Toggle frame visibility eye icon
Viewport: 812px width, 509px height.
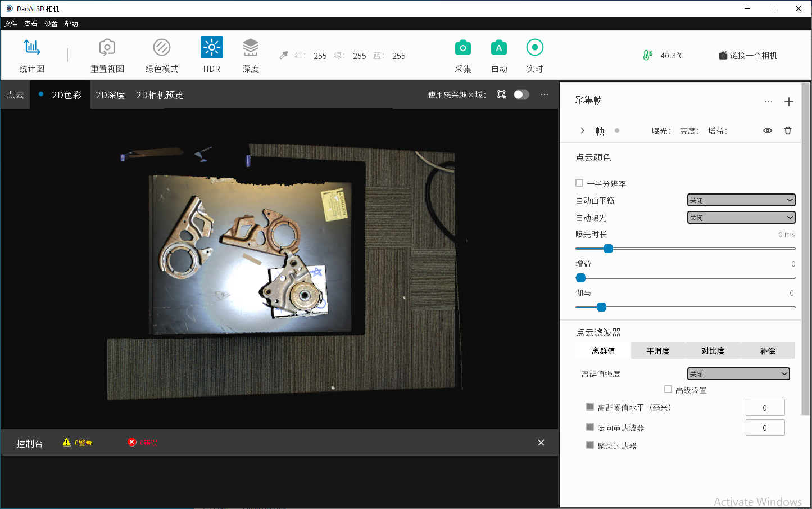[x=768, y=130]
